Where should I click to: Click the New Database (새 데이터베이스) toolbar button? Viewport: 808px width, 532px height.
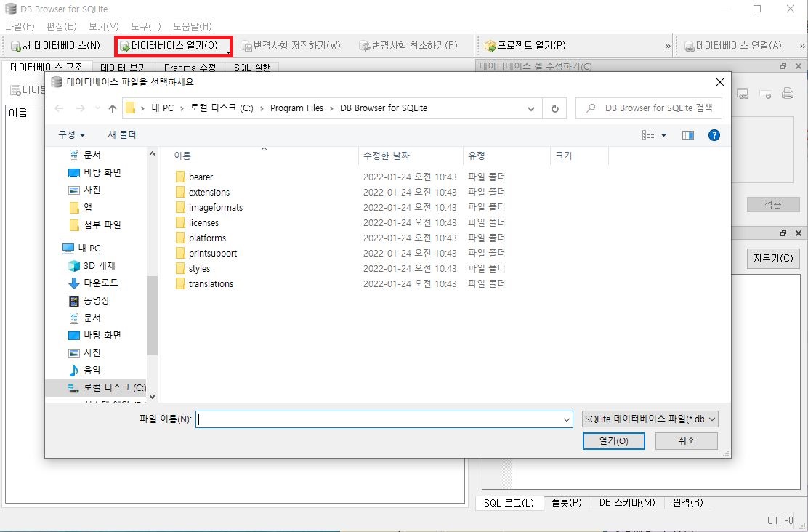click(56, 46)
